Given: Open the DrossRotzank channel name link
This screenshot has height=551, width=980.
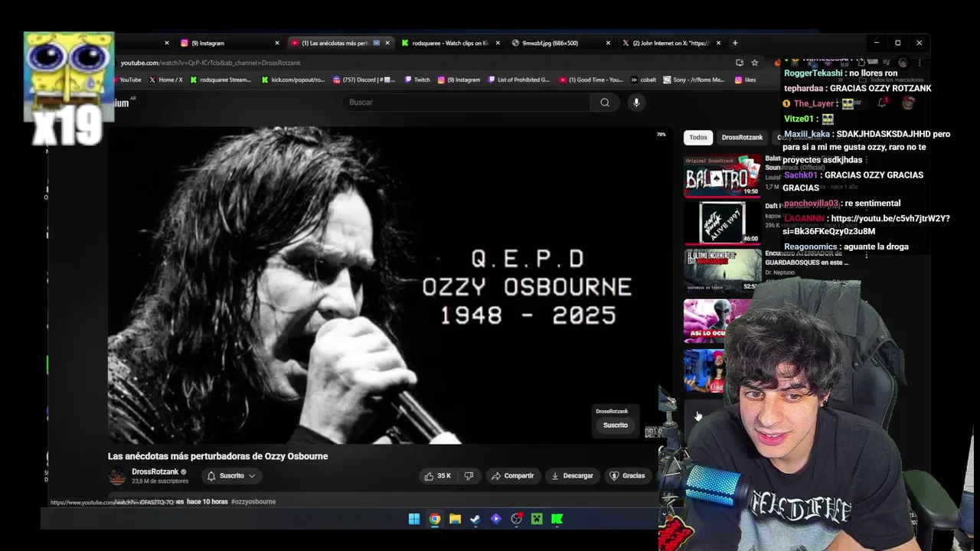Looking at the screenshot, I should click(x=155, y=472).
